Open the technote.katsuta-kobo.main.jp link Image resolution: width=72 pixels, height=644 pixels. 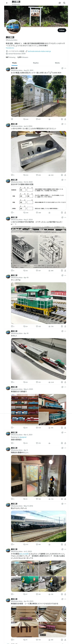click(39, 51)
